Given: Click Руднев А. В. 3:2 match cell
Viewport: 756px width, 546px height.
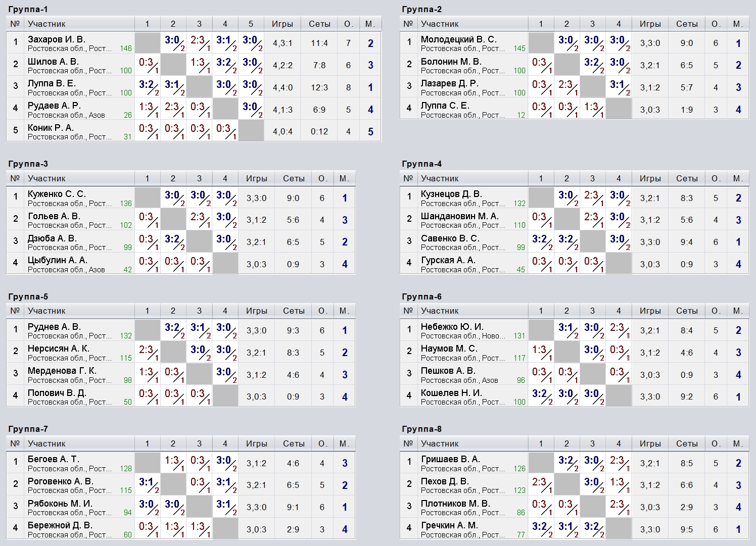Looking at the screenshot, I should coord(173,330).
